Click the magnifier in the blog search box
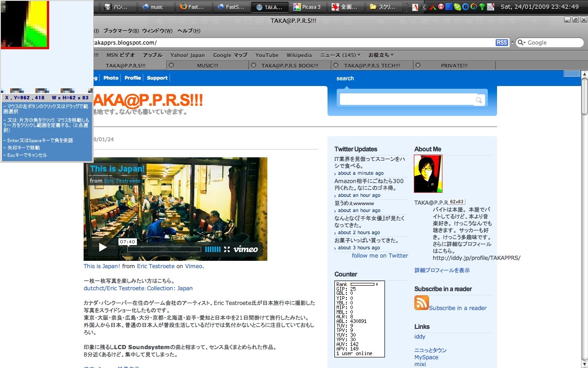 [479, 100]
